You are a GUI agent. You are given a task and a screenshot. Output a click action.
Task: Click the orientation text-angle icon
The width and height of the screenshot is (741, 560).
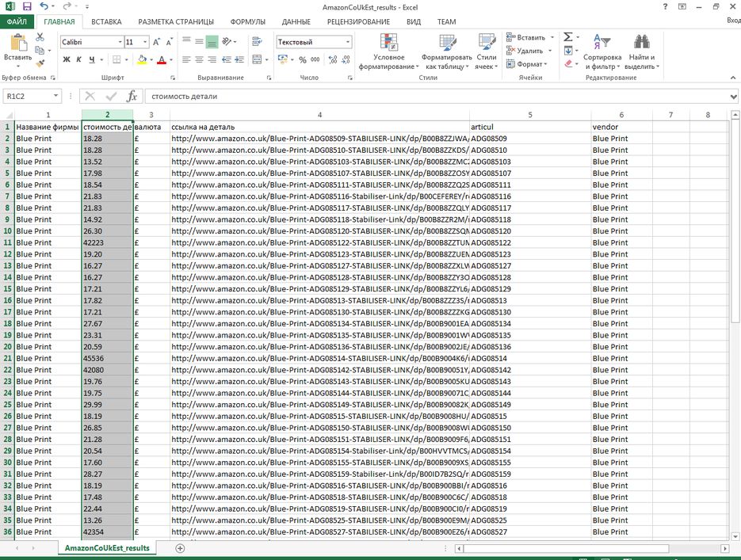point(227,41)
